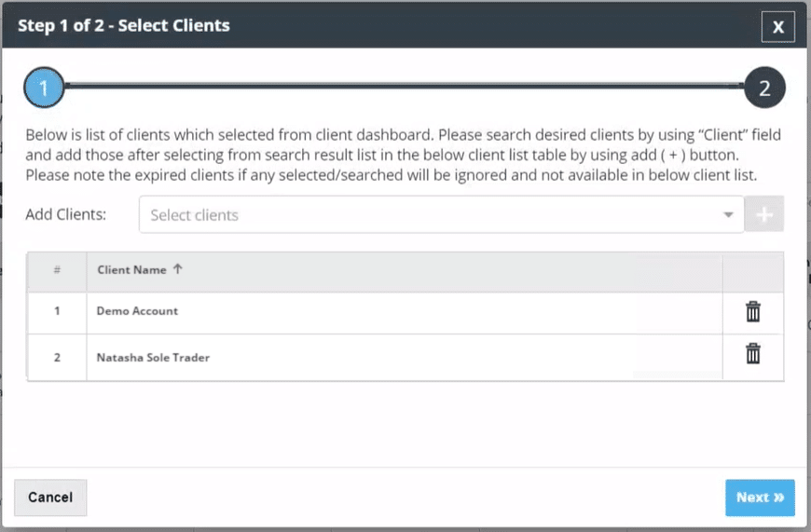Proceed with the Next button

coord(760,498)
